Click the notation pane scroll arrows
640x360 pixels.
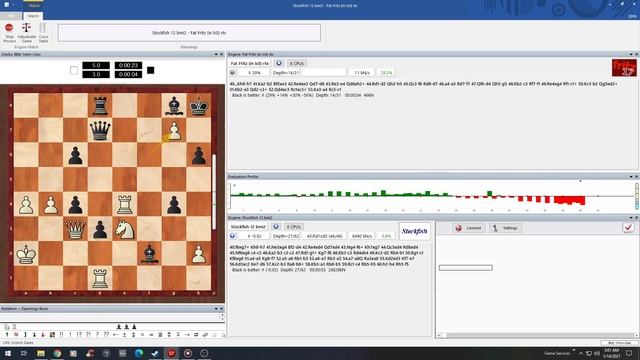[x=222, y=317]
